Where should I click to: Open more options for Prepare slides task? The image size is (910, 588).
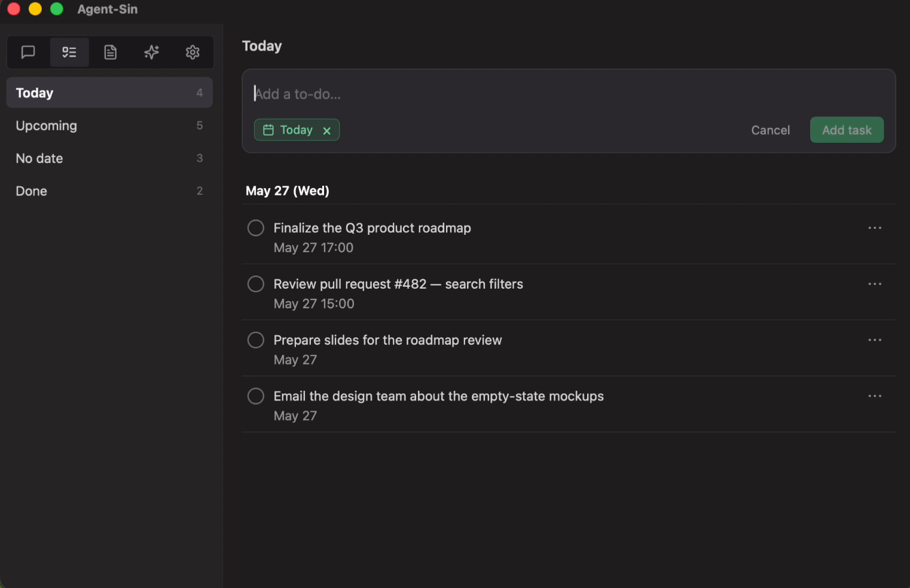click(875, 340)
